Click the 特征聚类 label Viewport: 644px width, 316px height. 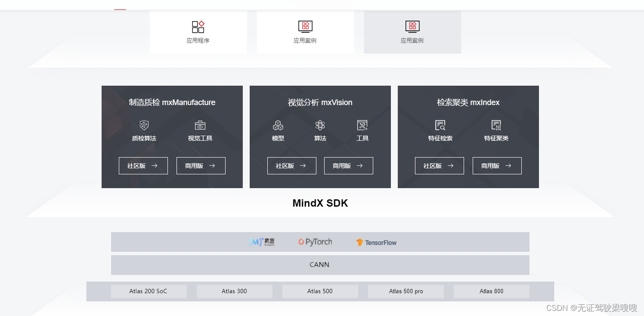(x=496, y=139)
